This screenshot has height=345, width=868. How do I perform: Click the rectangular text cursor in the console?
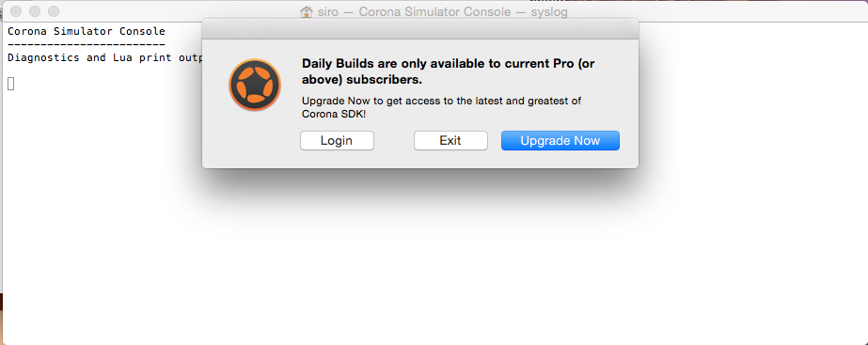pyautogui.click(x=11, y=84)
